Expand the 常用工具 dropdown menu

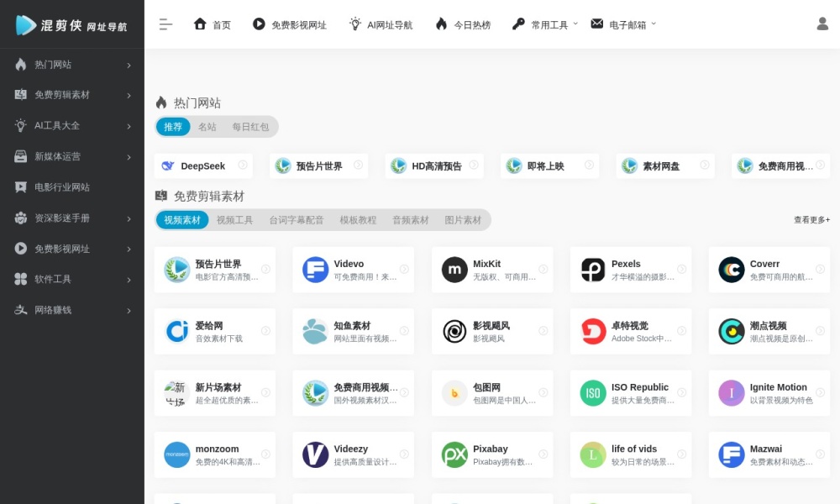click(x=545, y=24)
